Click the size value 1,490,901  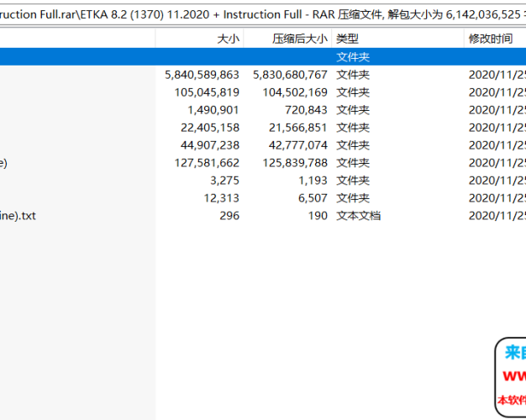[213, 110]
